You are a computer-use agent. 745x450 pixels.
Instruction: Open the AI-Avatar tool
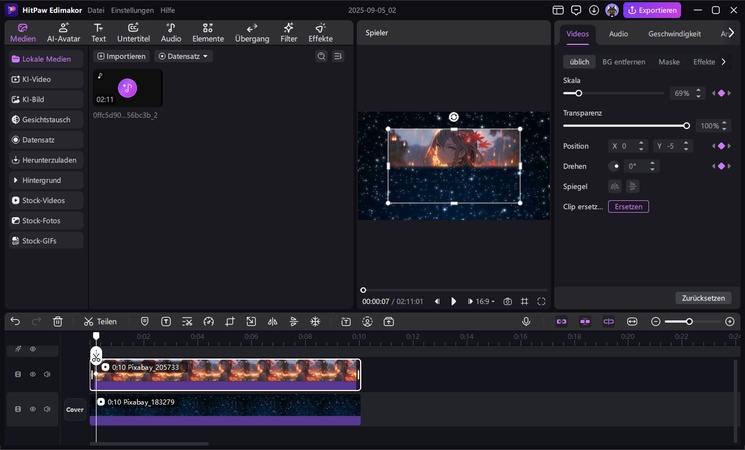(63, 33)
